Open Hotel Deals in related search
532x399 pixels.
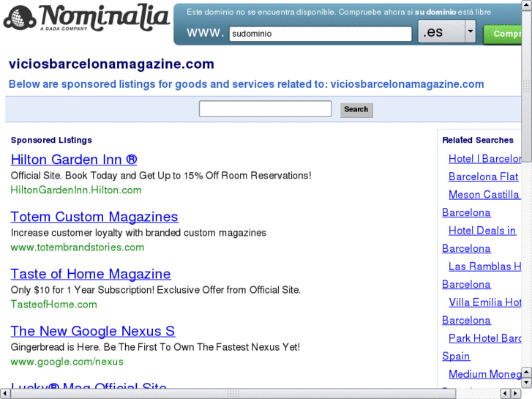click(482, 231)
